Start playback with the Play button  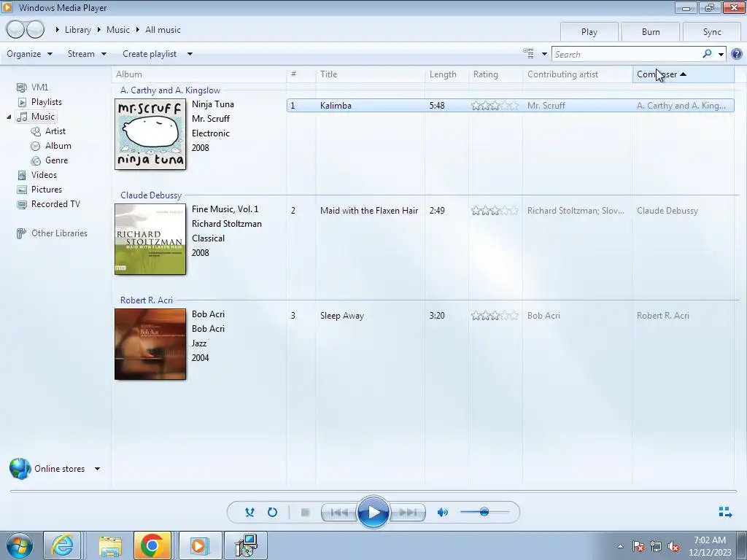[x=373, y=513]
